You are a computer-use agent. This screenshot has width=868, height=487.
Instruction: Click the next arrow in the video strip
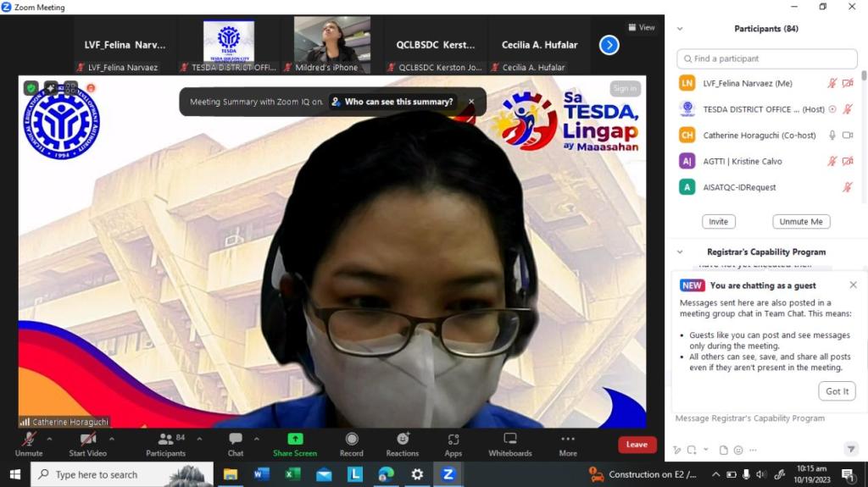tap(609, 45)
